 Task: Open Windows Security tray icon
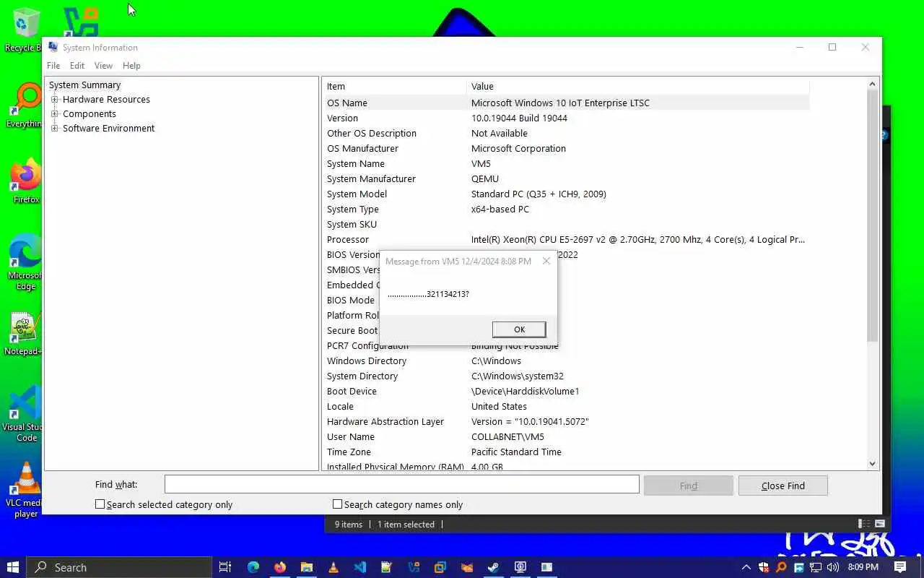(764, 567)
